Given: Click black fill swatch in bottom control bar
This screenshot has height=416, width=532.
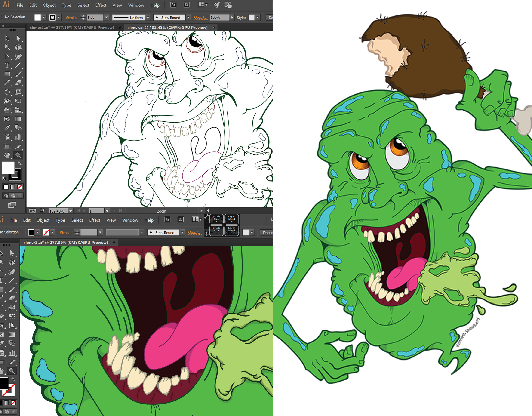Looking at the screenshot, I should [31, 232].
